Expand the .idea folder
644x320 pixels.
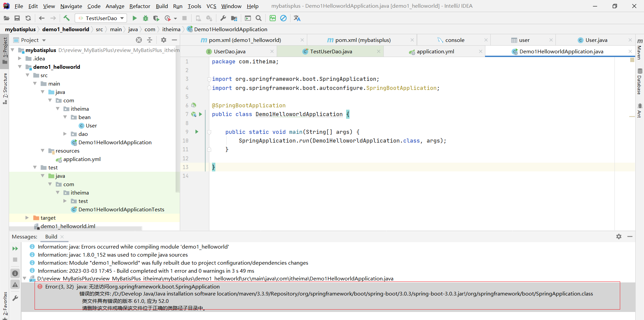tap(20, 58)
